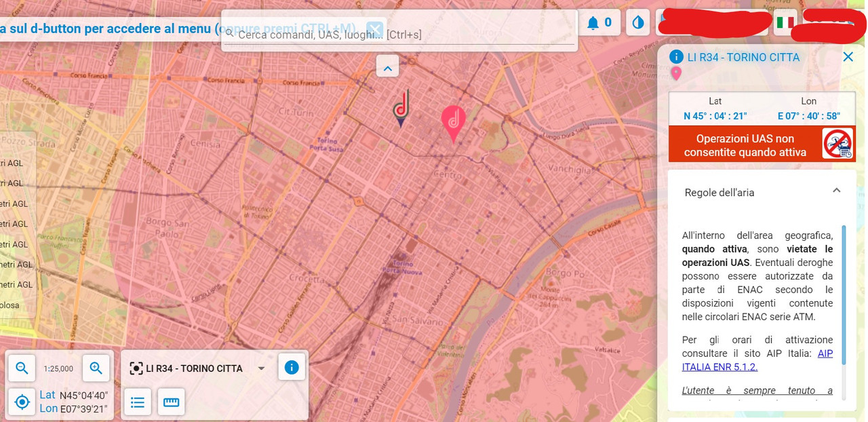Click panel latitude value N 45° : 04' : 21"
Screen dimensions: 868x422
715,116
